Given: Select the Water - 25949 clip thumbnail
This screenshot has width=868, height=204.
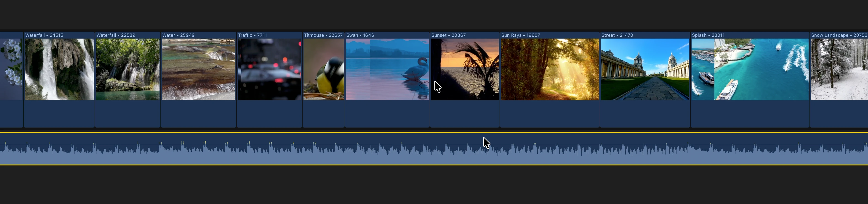Looking at the screenshot, I should (198, 69).
